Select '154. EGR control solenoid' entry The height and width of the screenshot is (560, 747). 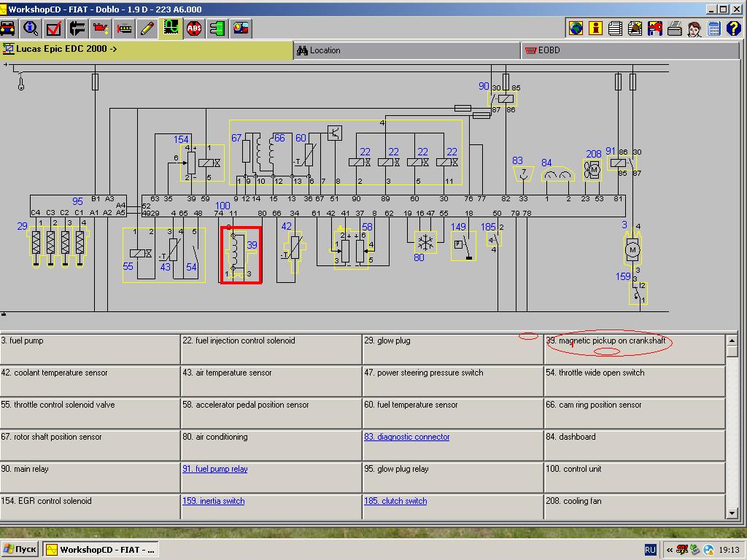[90, 509]
